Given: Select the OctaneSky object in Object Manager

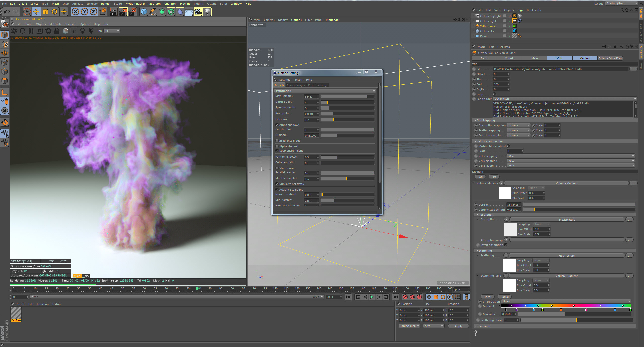Looking at the screenshot, I should (x=487, y=31).
